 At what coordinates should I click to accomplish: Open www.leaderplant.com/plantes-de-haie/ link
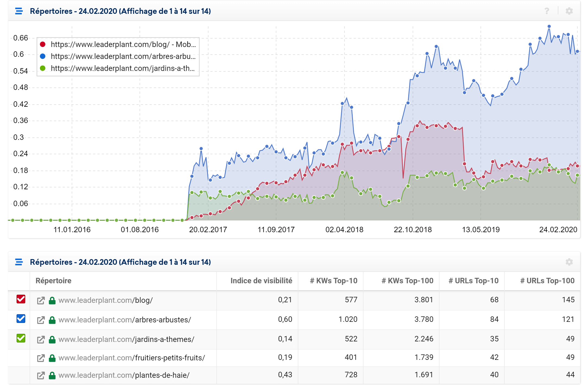click(x=124, y=375)
